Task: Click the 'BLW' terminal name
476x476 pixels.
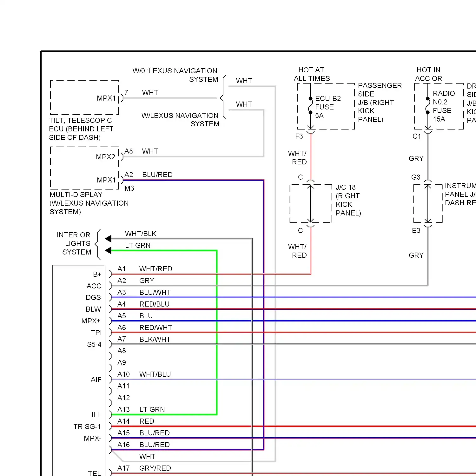Action: click(x=93, y=309)
